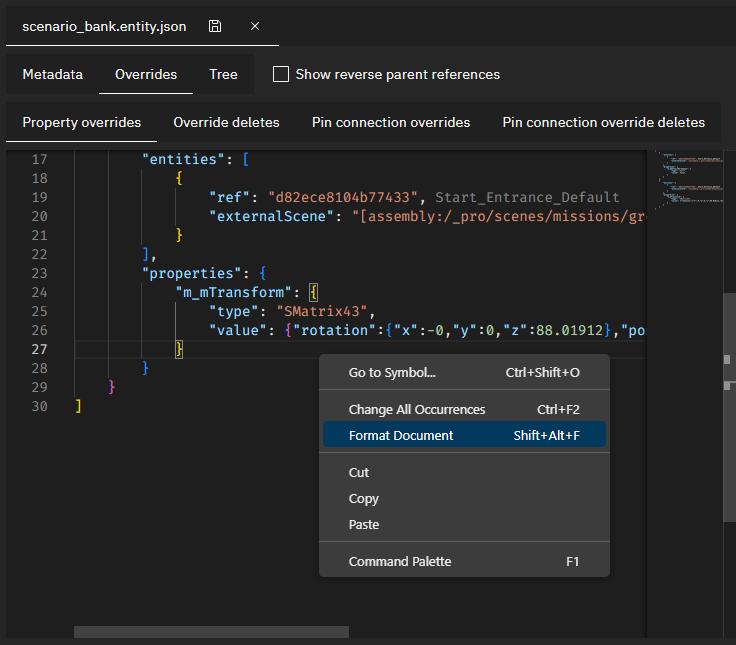Click line number 17 in the gutter

pyautogui.click(x=39, y=160)
